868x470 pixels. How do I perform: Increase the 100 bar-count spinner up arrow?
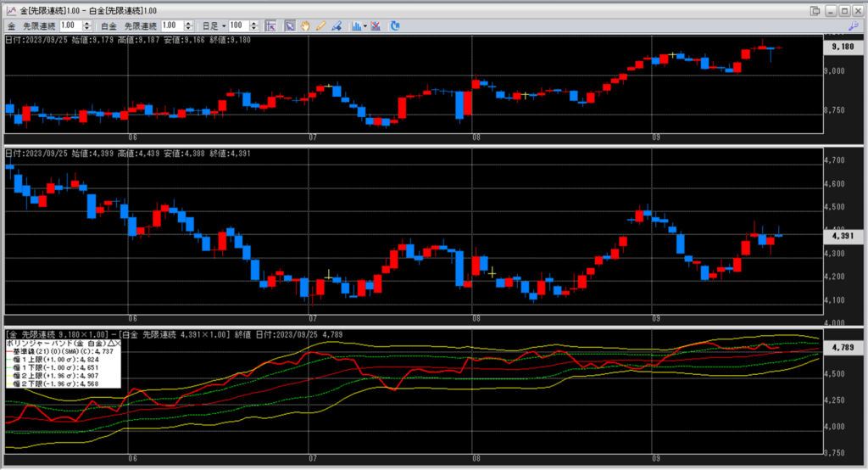point(254,23)
